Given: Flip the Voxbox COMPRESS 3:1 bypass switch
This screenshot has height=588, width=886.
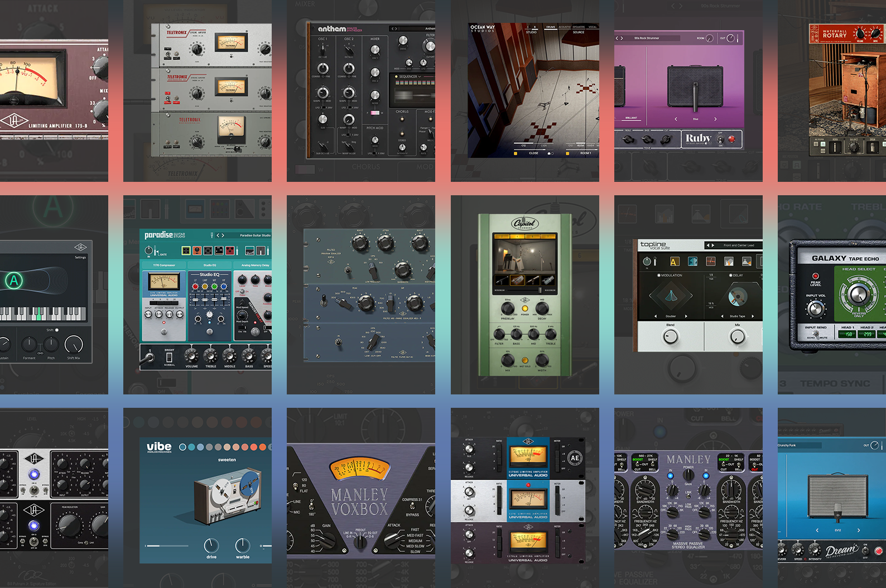Looking at the screenshot, I should point(412,506).
